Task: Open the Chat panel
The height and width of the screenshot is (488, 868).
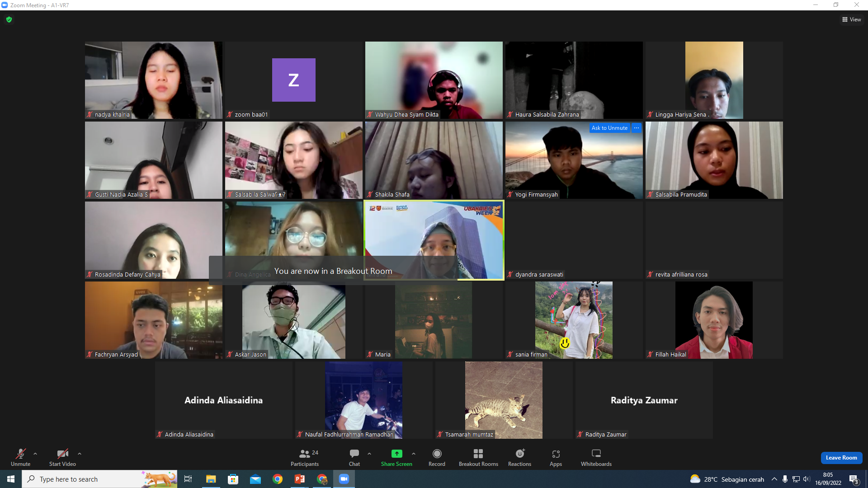Action: coord(354,457)
